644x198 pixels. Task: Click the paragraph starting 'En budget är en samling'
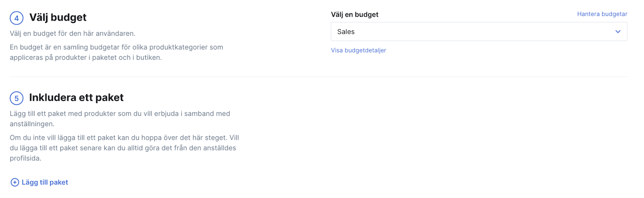coord(116,52)
